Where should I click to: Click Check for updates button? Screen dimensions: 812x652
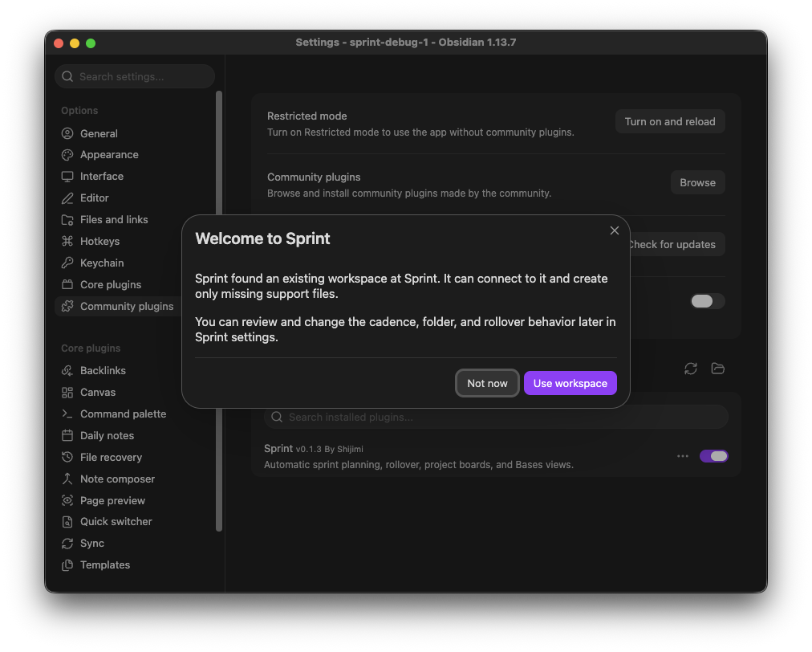click(676, 244)
